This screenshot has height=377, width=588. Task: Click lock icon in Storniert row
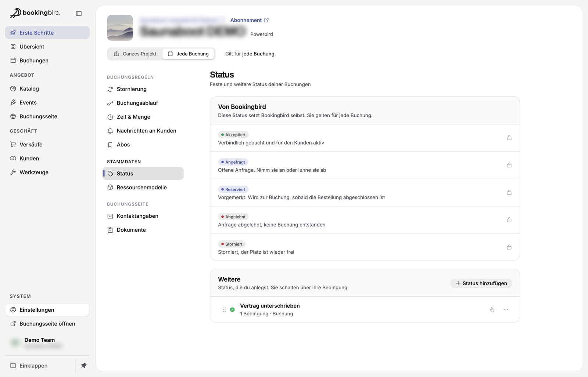click(x=509, y=247)
